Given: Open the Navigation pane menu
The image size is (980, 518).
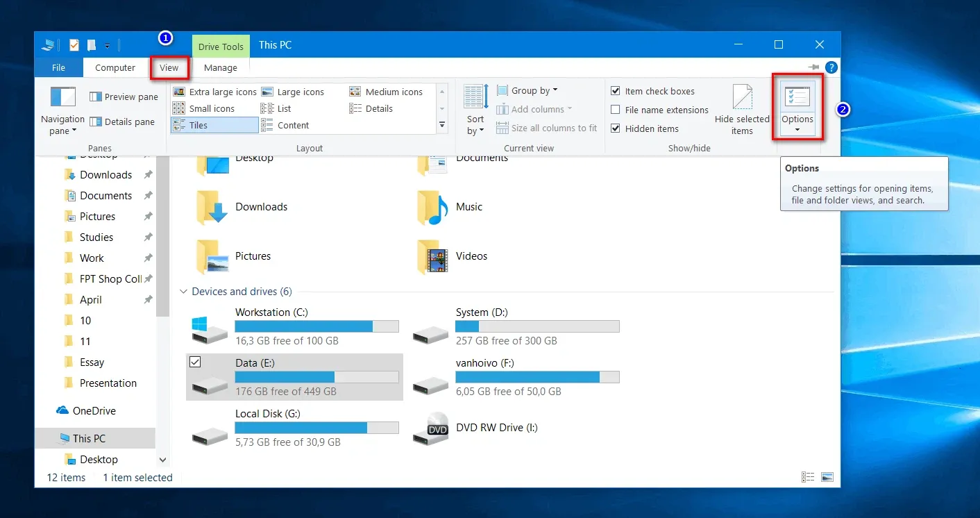Looking at the screenshot, I should [x=62, y=110].
